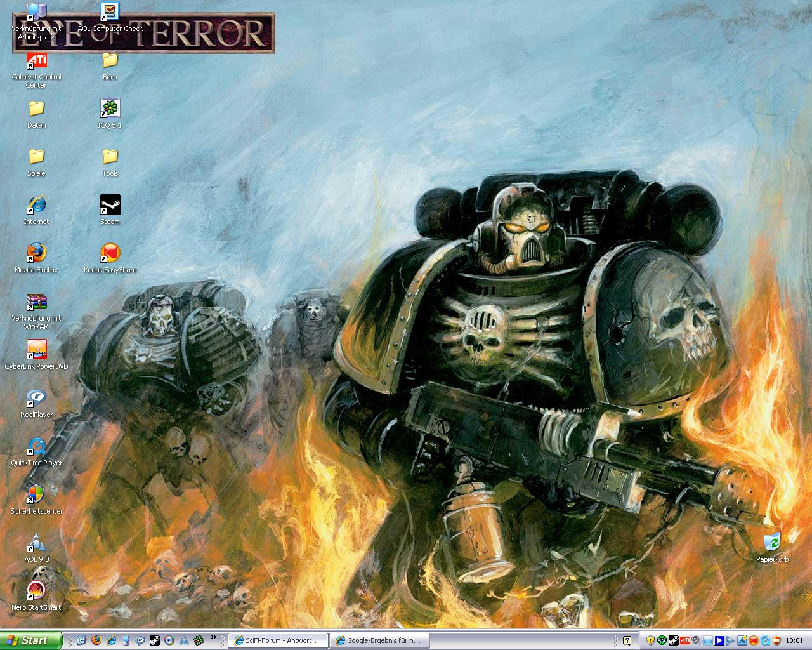Open the Spiele folder
This screenshot has width=812, height=650.
tap(36, 157)
